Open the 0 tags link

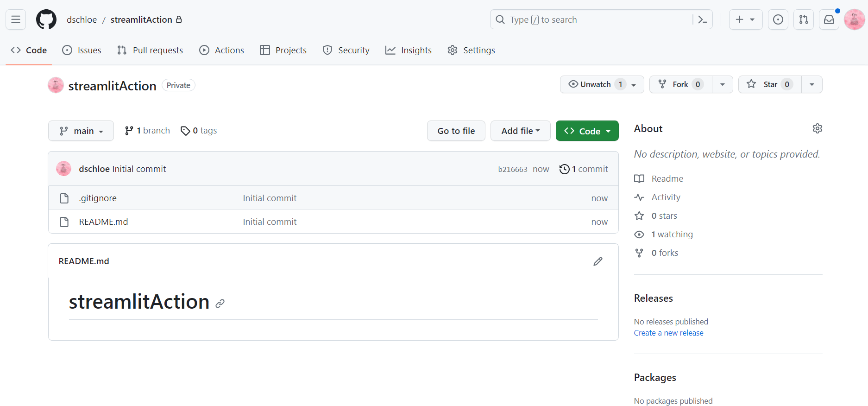pos(199,131)
